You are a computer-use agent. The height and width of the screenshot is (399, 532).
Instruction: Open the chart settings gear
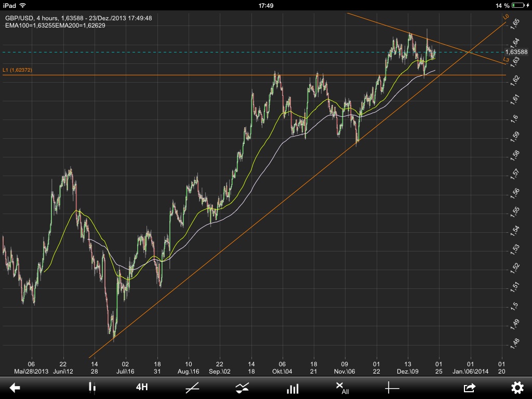(x=517, y=388)
